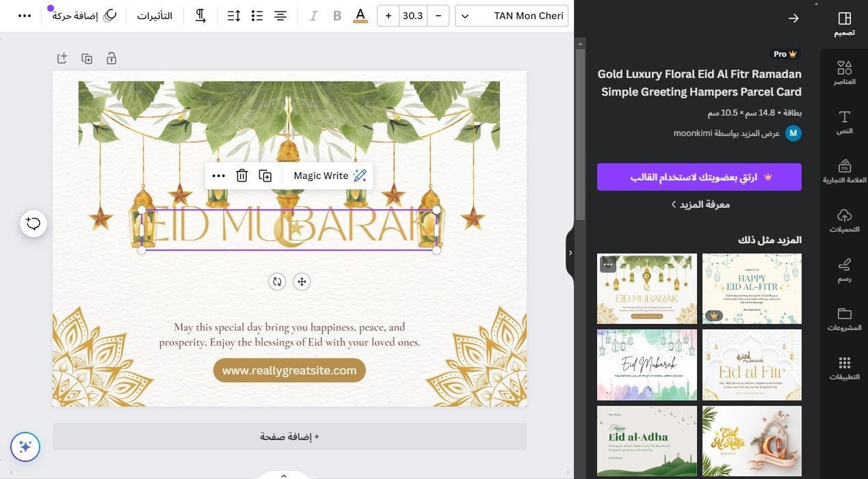Select the green Eid al-Adha template

[647, 441]
